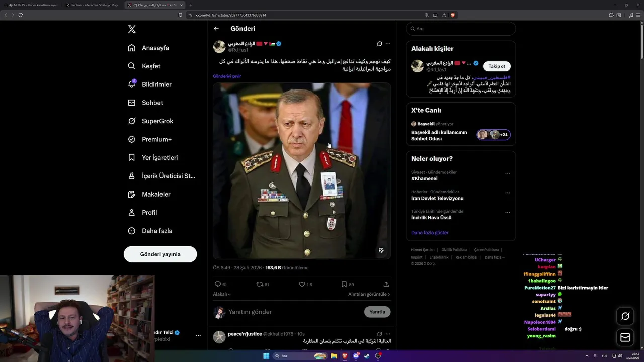Screen dimensions: 644x362
Task: Open Keşfet explore page
Action: pos(144,66)
